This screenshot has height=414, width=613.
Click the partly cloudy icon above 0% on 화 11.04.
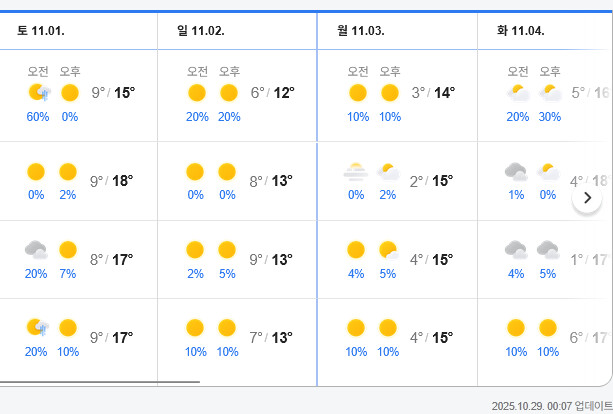pyautogui.click(x=548, y=172)
